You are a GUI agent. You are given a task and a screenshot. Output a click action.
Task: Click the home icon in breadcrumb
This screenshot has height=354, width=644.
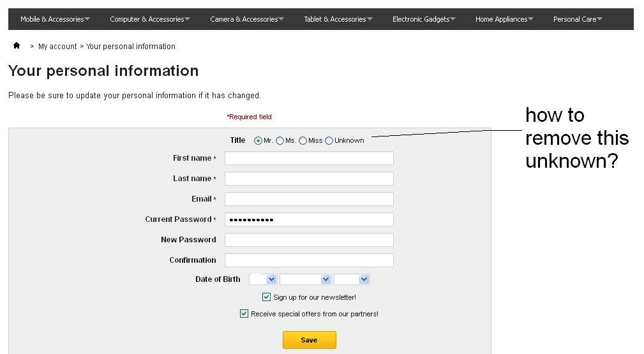click(x=17, y=46)
